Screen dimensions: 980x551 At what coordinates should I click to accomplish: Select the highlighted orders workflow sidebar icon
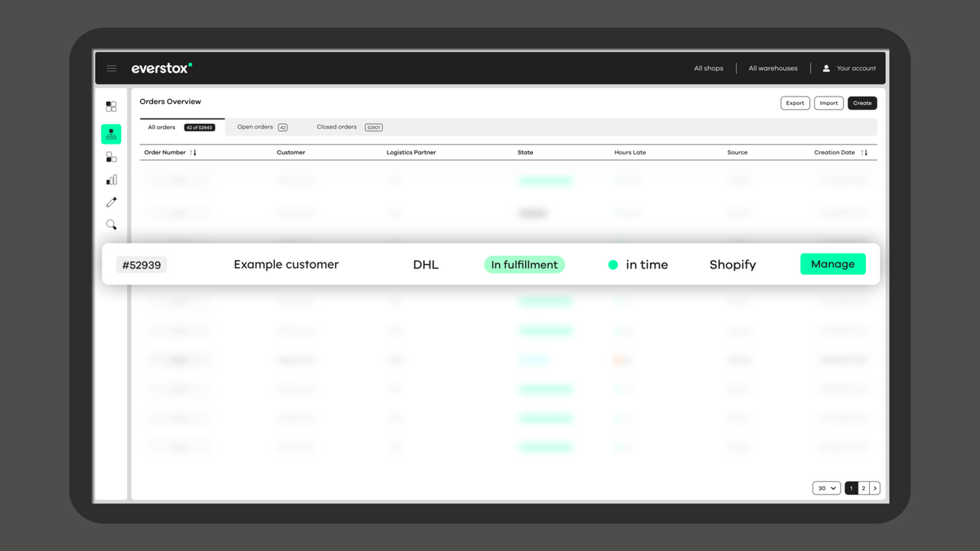tap(111, 134)
